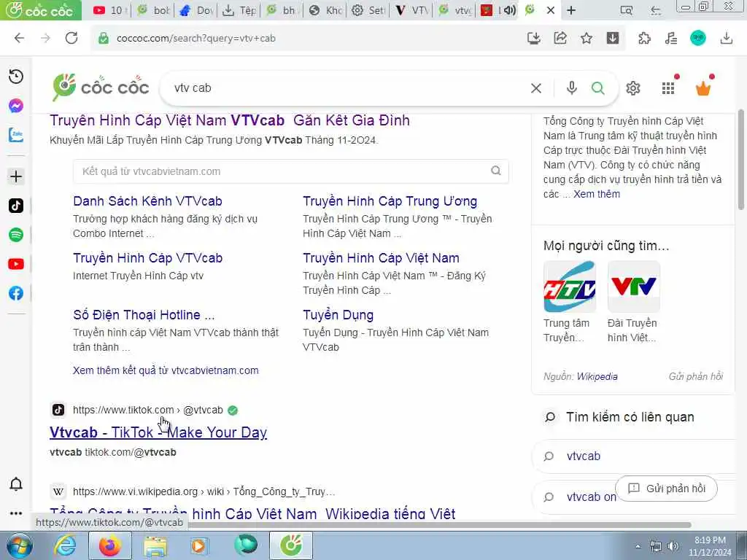Switch to the vtvc tab
This screenshot has height=560, width=747.
(x=454, y=10)
